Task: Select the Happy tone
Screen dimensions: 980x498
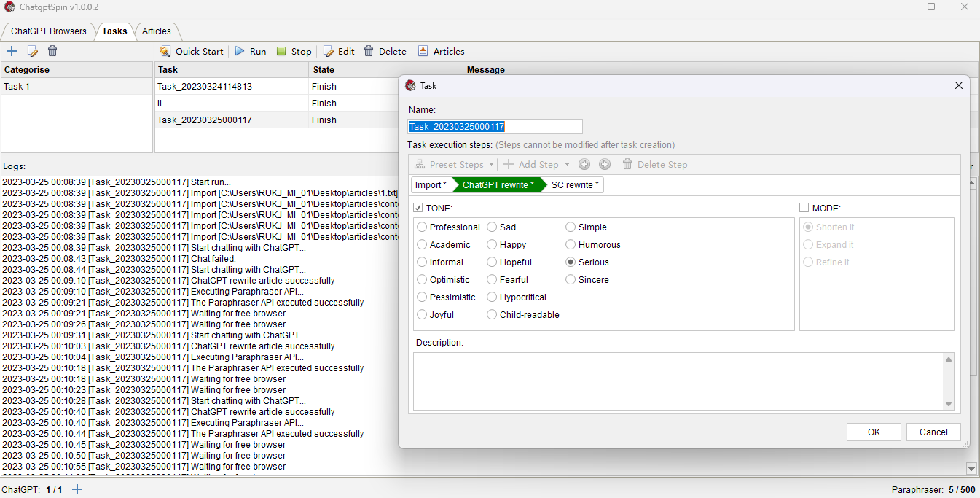Action: pos(506,245)
